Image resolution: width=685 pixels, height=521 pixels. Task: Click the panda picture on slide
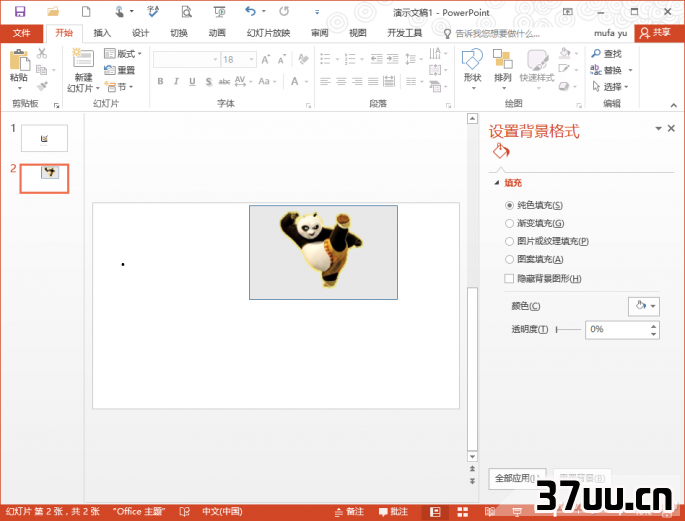[x=323, y=252]
